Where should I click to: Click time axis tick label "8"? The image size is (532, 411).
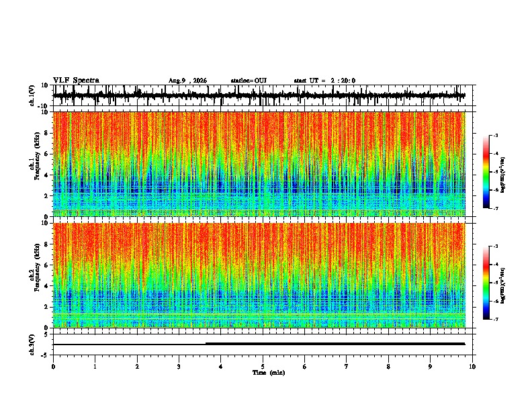tap(388, 367)
